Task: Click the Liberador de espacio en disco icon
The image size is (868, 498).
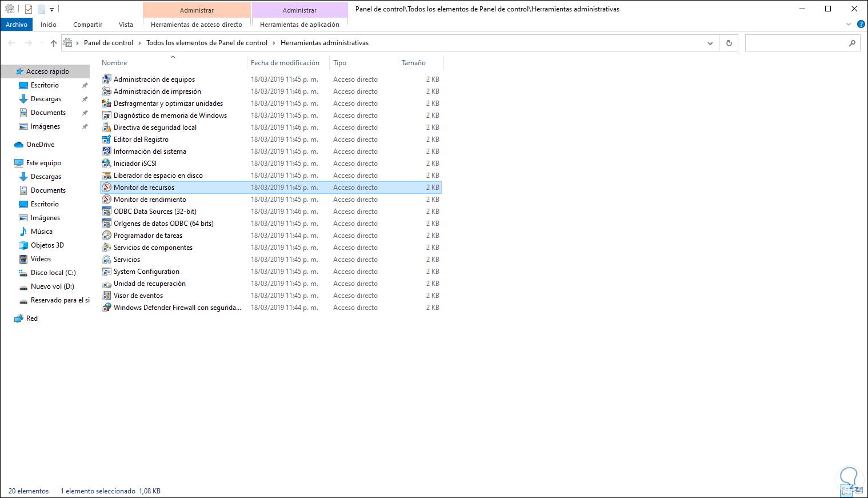Action: point(107,176)
